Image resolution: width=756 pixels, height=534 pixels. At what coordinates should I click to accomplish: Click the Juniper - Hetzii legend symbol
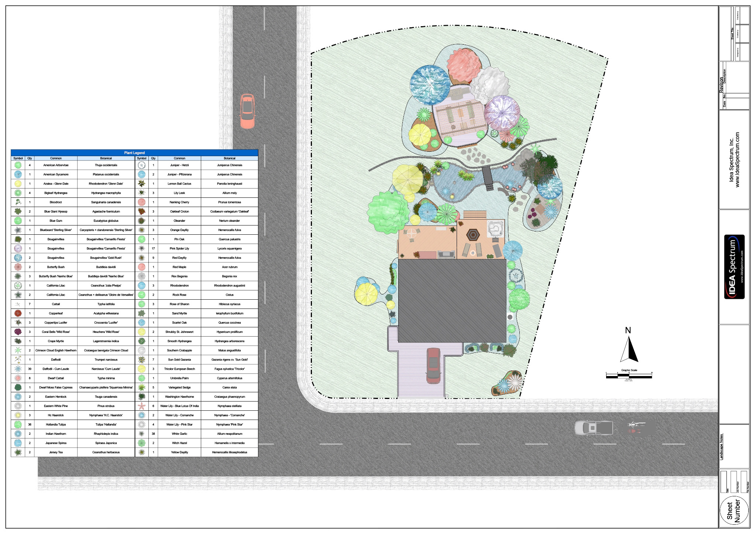[x=141, y=165]
